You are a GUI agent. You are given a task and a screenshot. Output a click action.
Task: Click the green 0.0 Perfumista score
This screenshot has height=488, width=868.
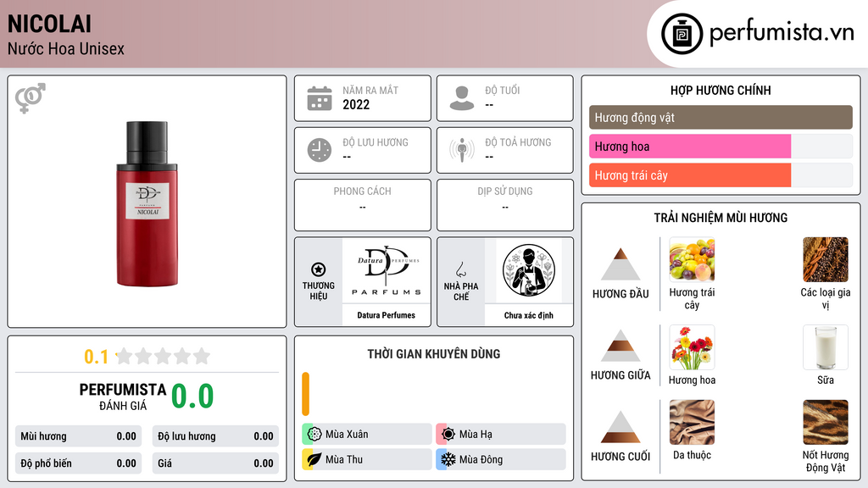[x=192, y=396]
